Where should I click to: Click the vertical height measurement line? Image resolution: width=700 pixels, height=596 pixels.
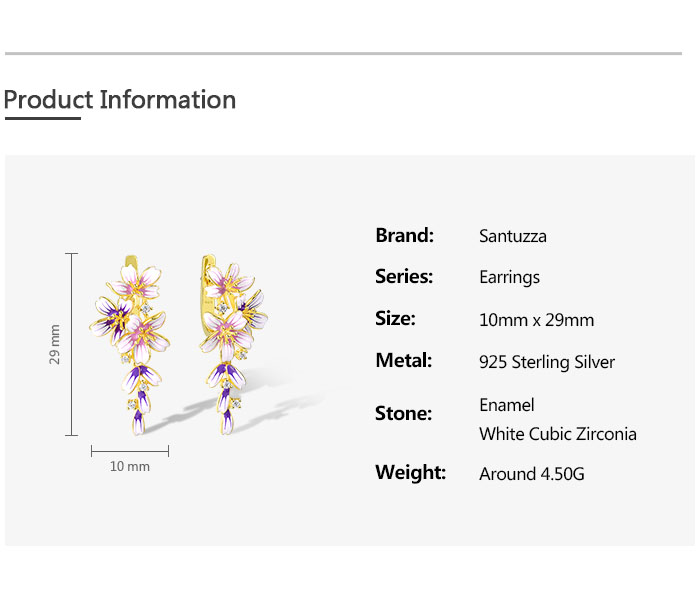71,344
